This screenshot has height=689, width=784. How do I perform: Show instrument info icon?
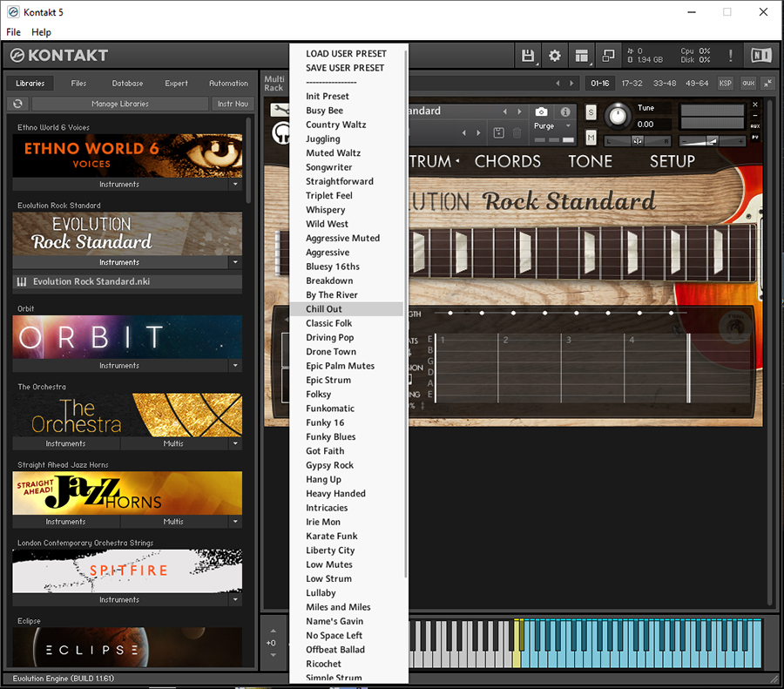[x=565, y=111]
